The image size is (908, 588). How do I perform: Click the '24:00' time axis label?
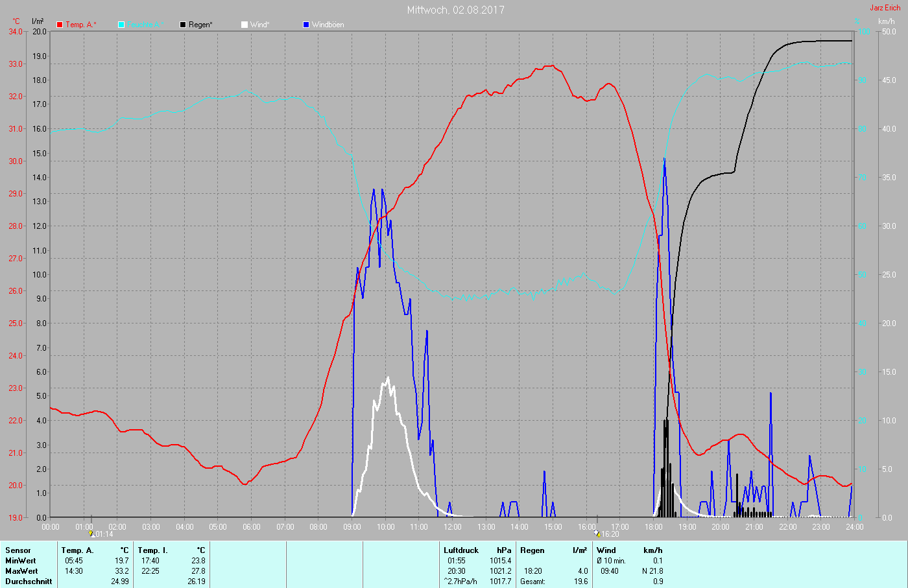coord(855,527)
